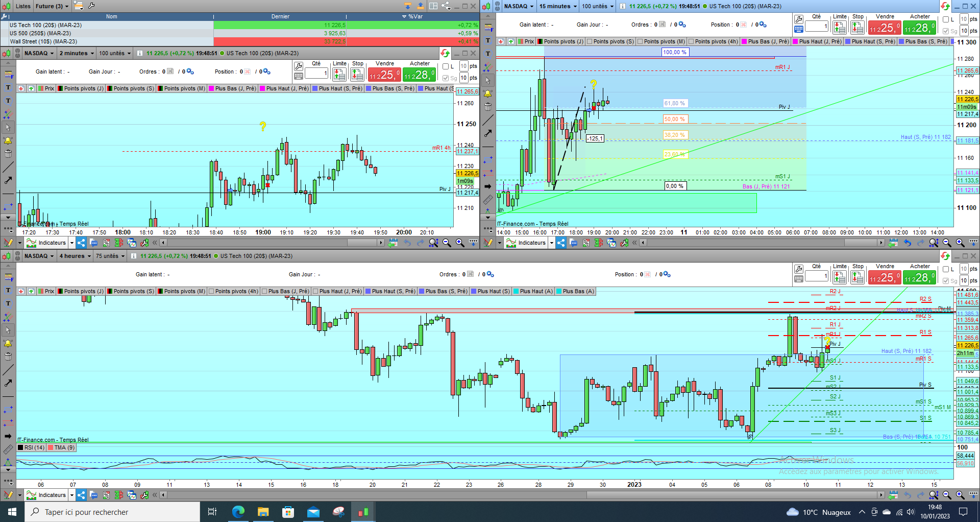Click trash icon in 4 heures chart sidebar
This screenshot has width=980, height=522.
[8, 357]
